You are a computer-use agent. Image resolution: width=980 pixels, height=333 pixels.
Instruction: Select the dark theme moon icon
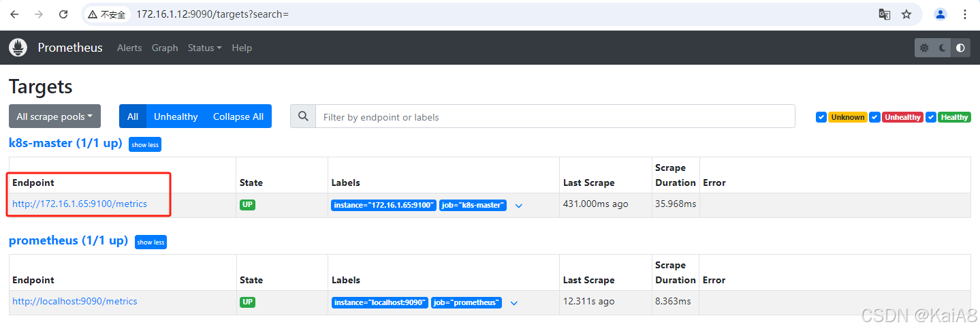coord(943,48)
